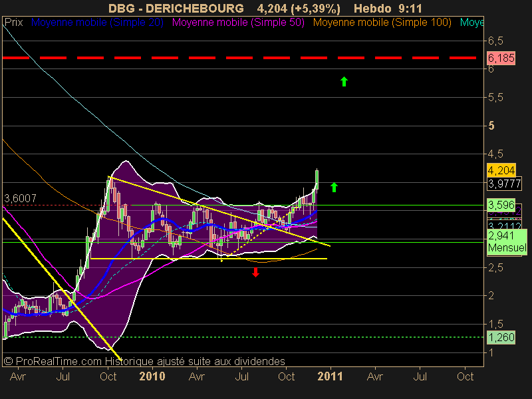Click the 3,9777 price tag
Screen dimensions: 532x399
505,184
